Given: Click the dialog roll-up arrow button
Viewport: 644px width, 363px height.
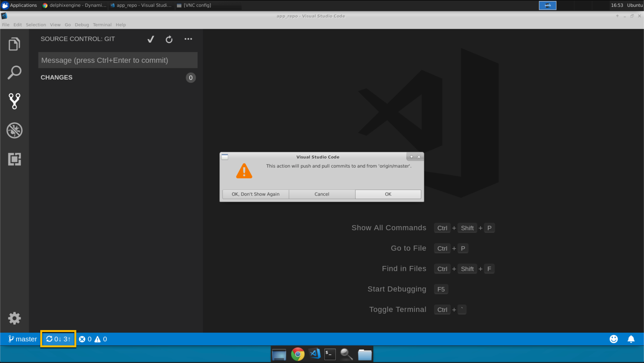Looking at the screenshot, I should 411,157.
